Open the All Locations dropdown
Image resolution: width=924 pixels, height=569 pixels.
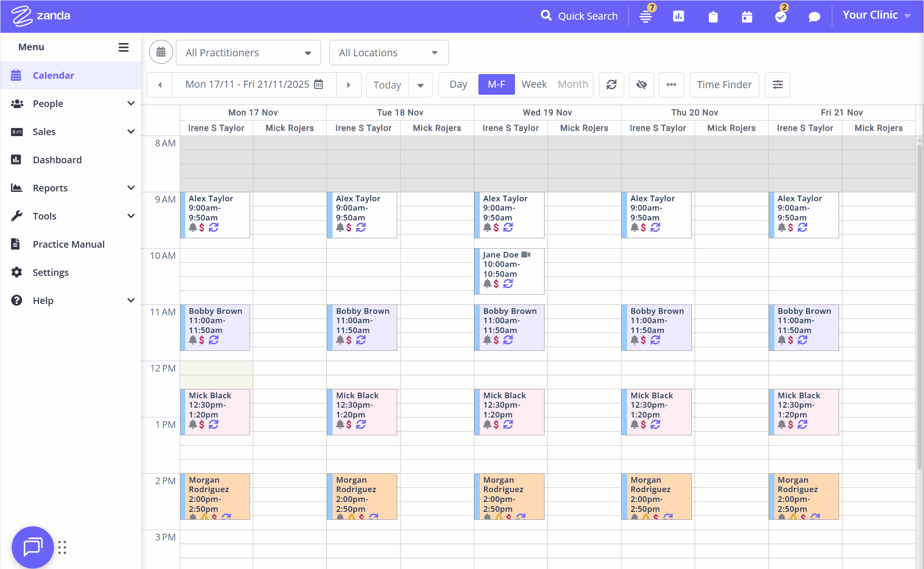point(388,53)
